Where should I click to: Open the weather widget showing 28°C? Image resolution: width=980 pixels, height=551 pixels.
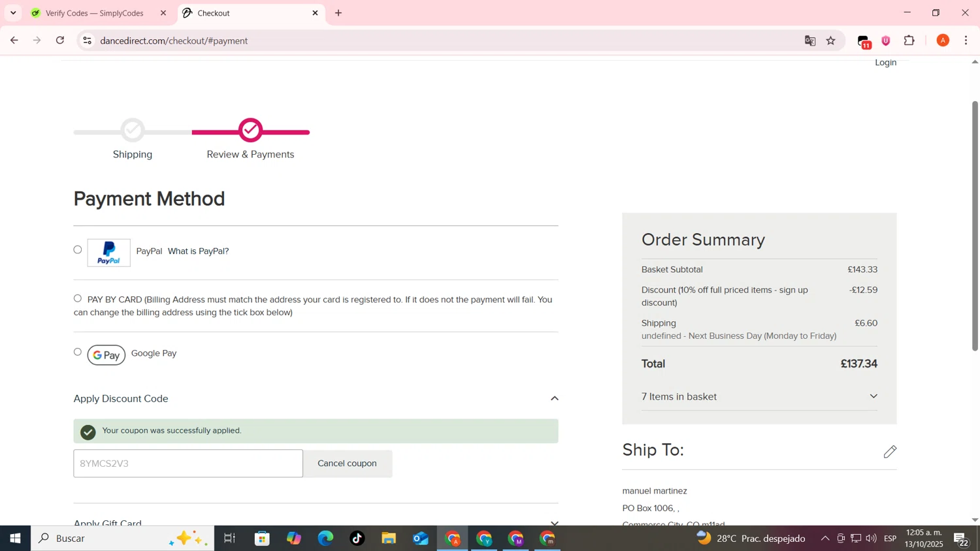point(751,539)
